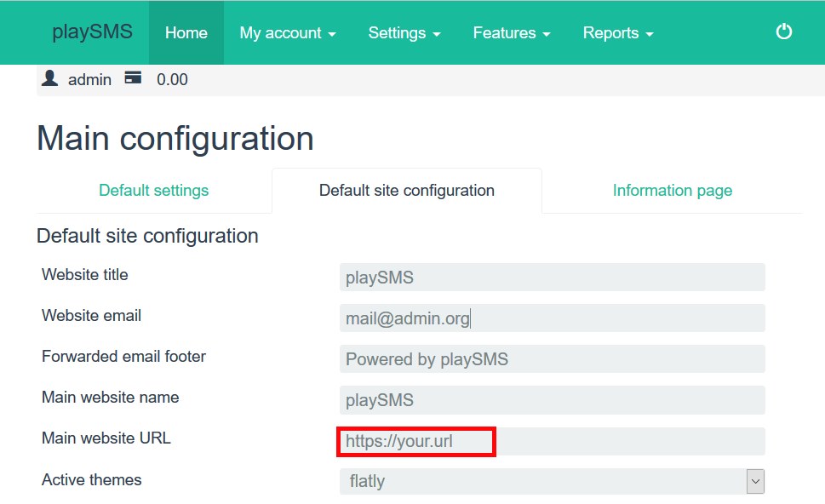The height and width of the screenshot is (504, 825).
Task: Click the power logout icon
Action: pos(783,31)
